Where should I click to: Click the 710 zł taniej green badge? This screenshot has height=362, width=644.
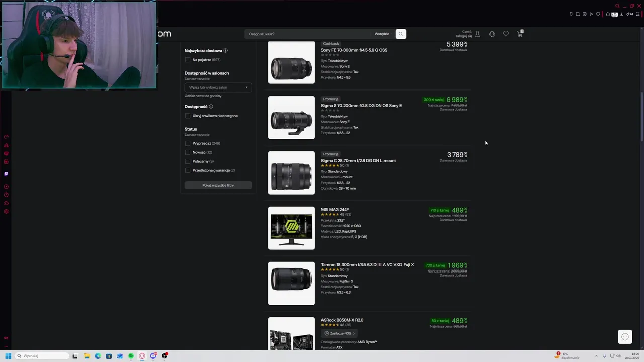(439, 210)
